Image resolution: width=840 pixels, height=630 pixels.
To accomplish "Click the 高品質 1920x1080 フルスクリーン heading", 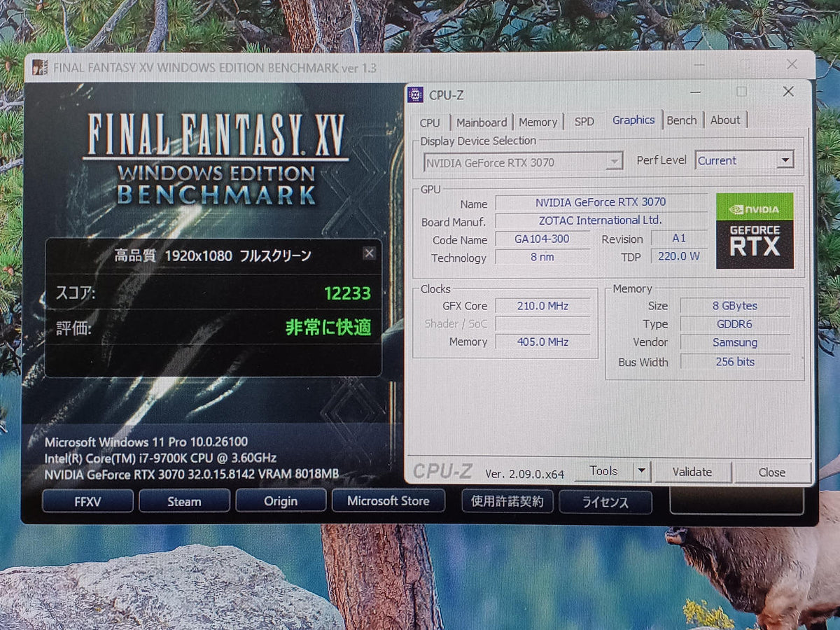I will 213,255.
